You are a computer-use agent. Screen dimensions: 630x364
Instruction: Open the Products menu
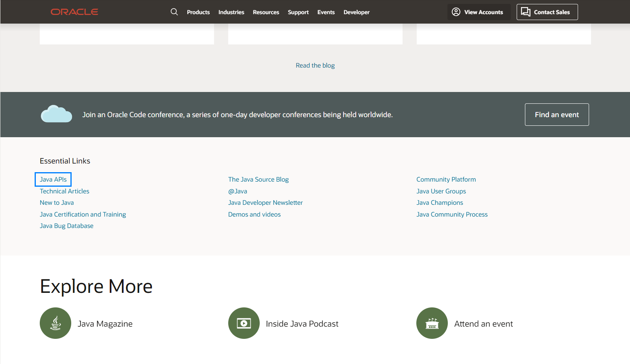pos(198,12)
